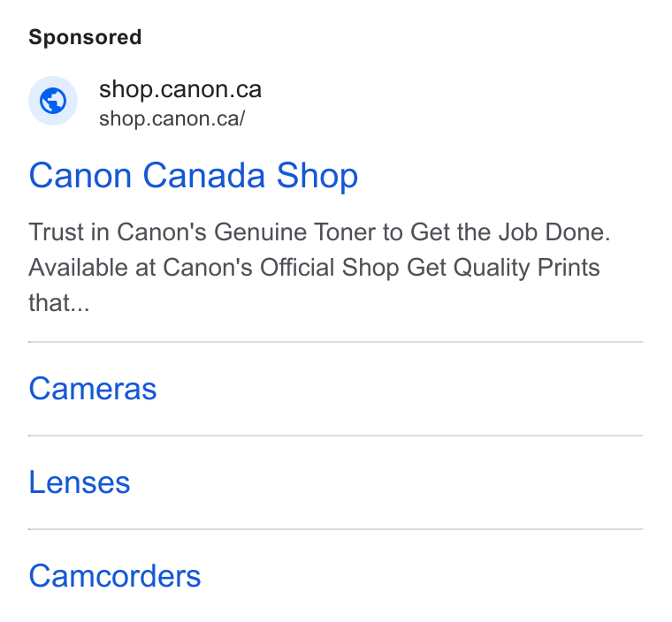Click the 'Trust in Canon's Genuine Toner' description line

[x=319, y=232]
